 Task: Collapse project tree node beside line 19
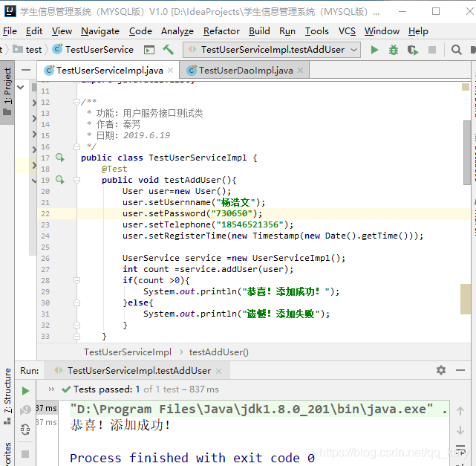pos(34,181)
